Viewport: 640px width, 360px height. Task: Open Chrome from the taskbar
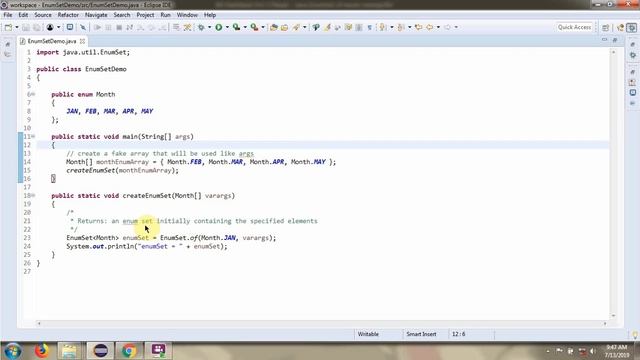(x=129, y=351)
